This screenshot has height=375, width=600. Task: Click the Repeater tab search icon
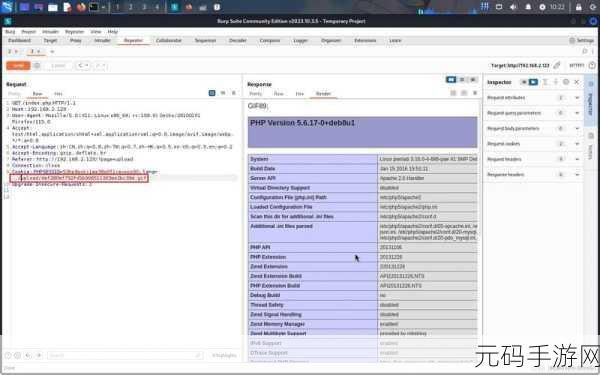click(584, 51)
